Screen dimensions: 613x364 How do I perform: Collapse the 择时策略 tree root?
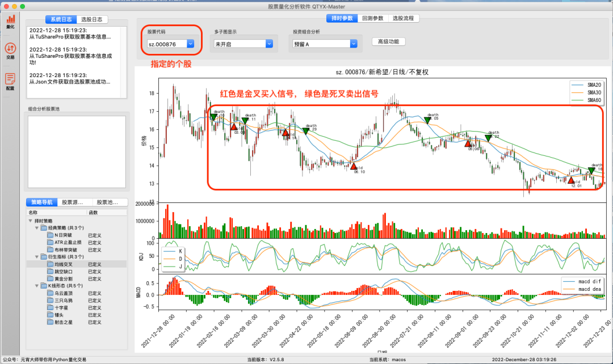(x=31, y=221)
